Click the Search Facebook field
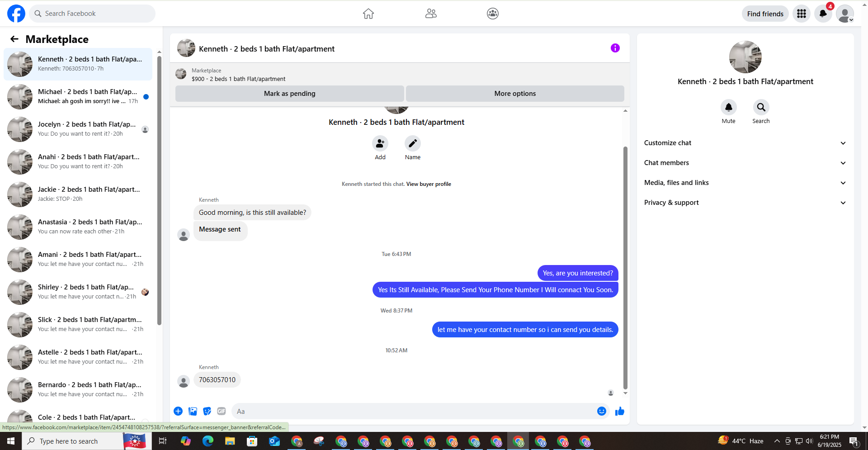 click(92, 14)
